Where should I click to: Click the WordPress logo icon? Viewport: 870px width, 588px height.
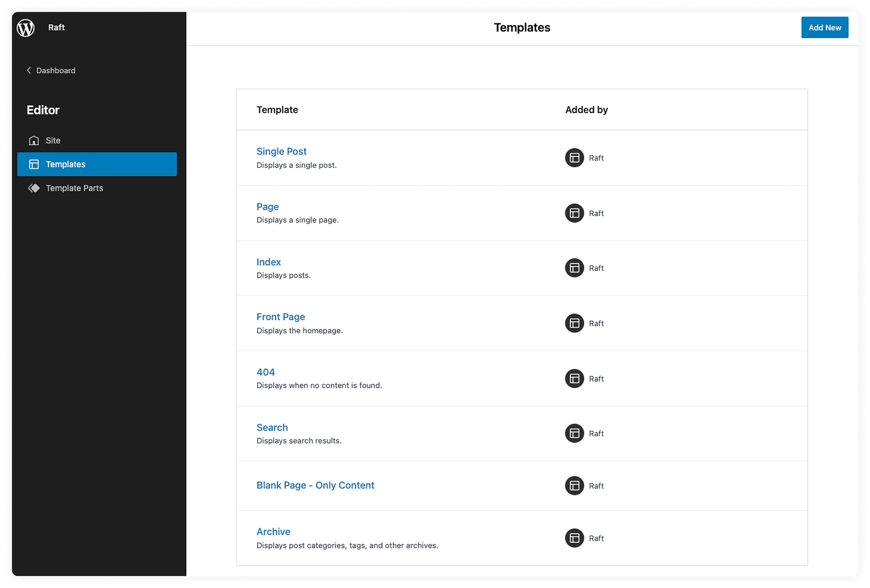tap(26, 28)
